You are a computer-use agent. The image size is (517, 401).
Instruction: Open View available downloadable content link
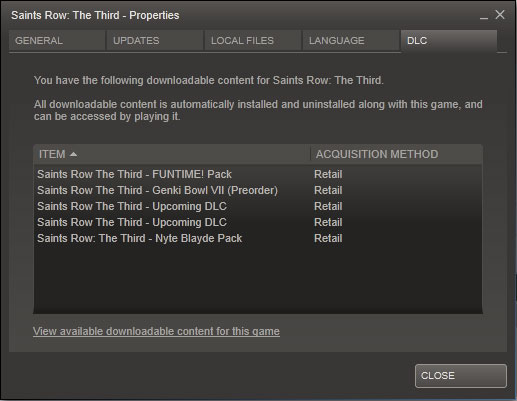point(156,331)
